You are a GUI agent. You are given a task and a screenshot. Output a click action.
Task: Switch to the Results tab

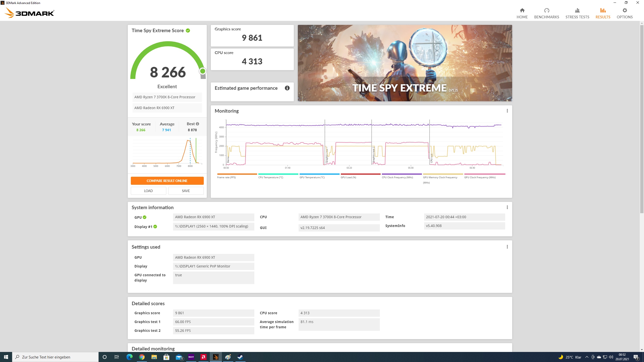point(603,13)
